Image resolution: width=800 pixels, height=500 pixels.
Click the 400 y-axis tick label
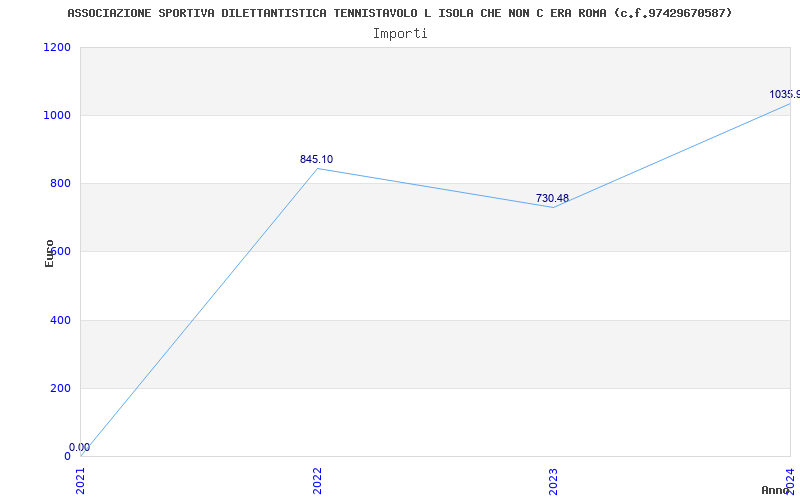tap(60, 320)
